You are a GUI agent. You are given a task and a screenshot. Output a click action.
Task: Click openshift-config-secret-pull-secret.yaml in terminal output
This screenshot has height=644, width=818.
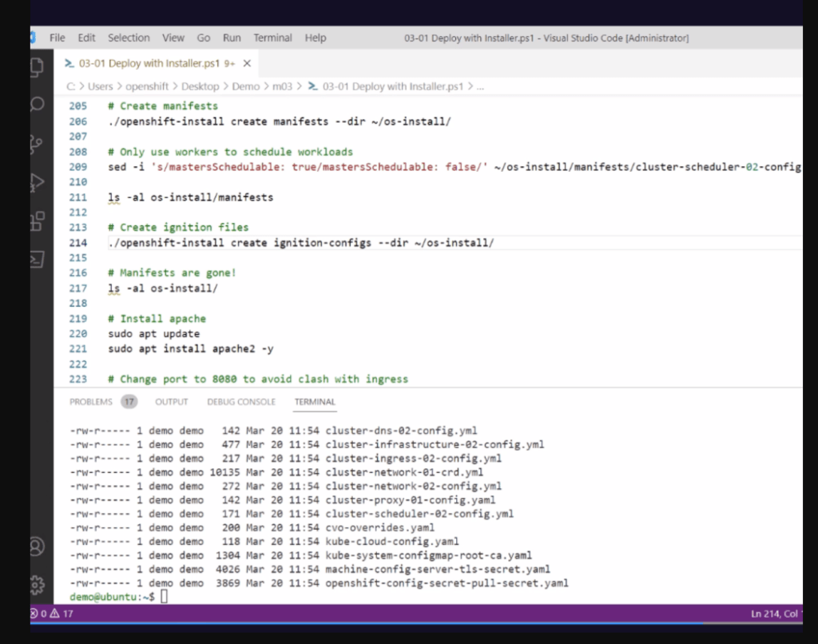447,583
